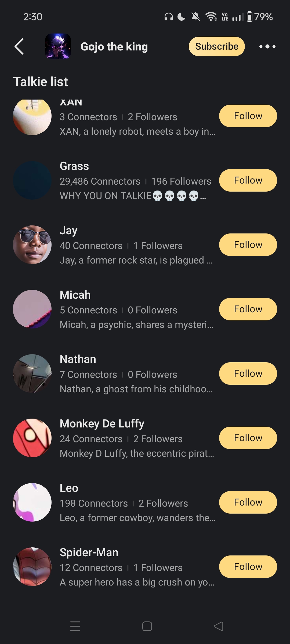Follow the Grass talkie

pos(248,180)
